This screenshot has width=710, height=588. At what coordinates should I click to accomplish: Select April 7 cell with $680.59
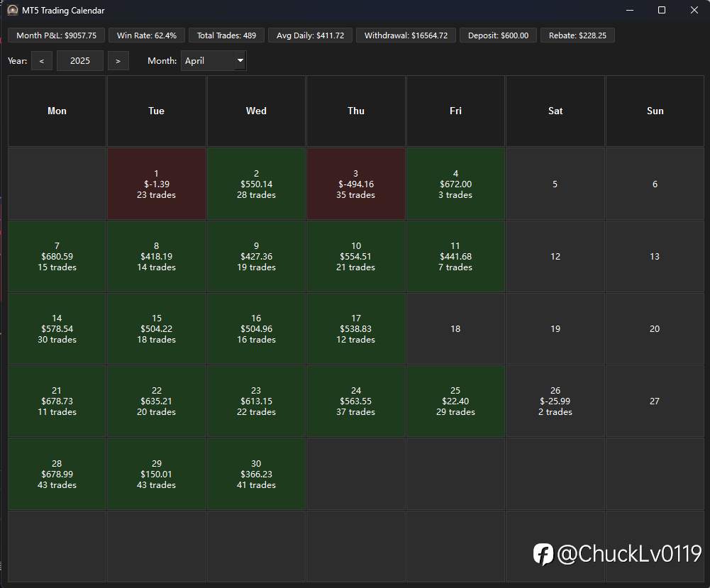[x=57, y=256]
